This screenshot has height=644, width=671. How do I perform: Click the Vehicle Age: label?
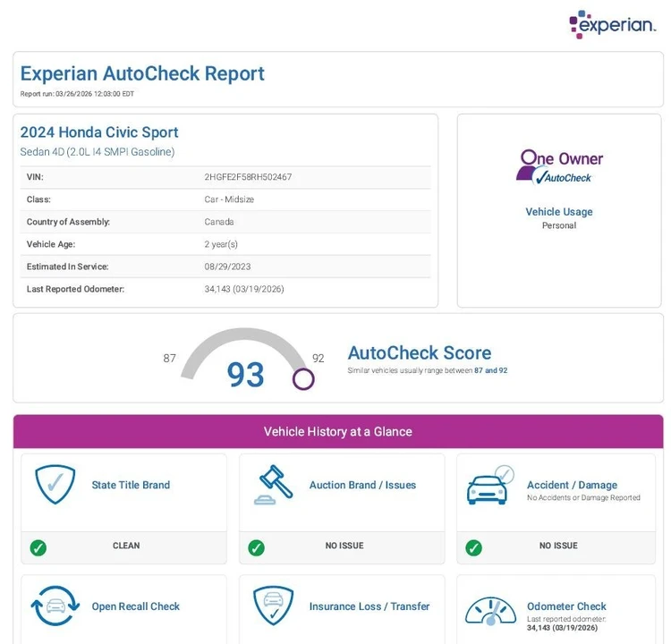tap(51, 244)
